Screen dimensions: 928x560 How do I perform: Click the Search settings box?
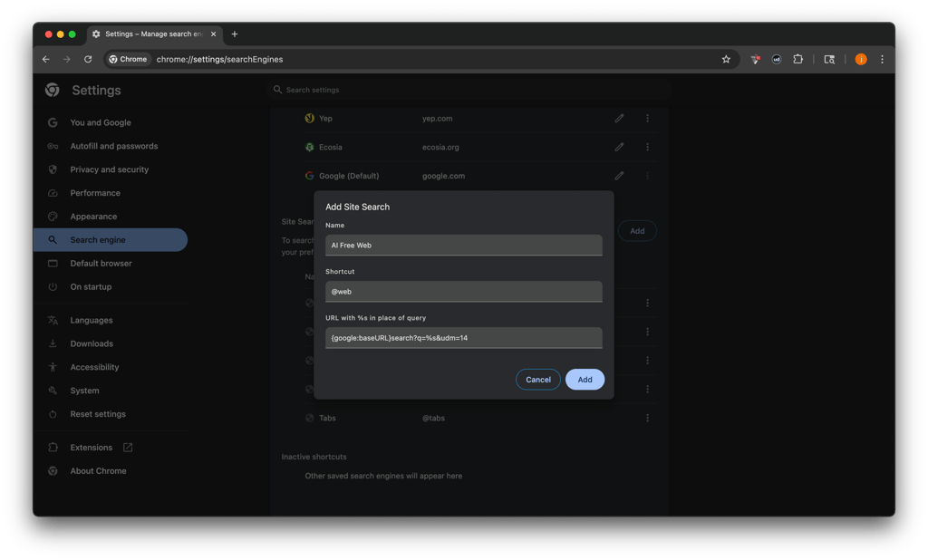(x=470, y=90)
